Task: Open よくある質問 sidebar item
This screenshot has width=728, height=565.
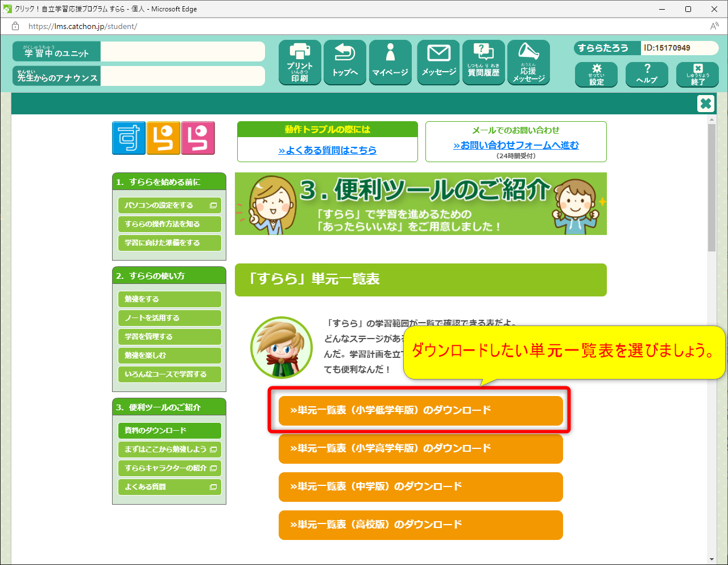Action: 169,487
